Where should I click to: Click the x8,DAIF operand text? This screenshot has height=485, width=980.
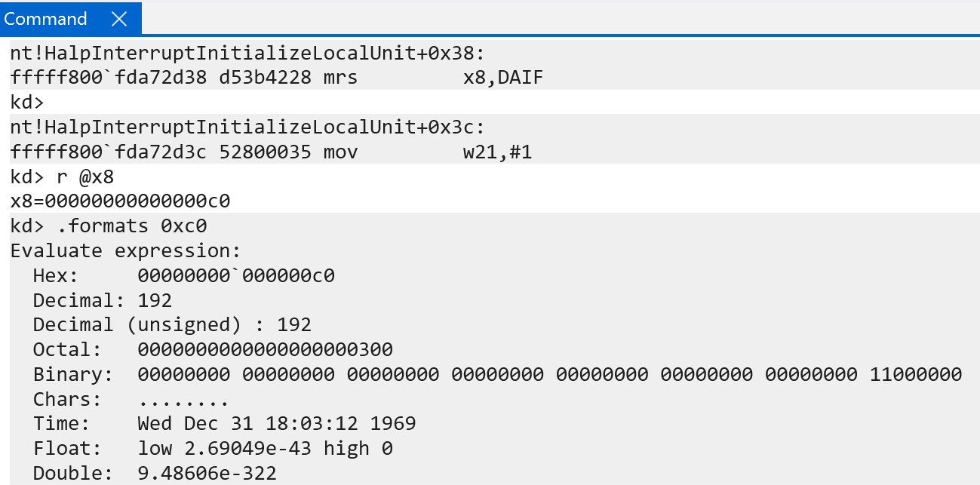[503, 77]
